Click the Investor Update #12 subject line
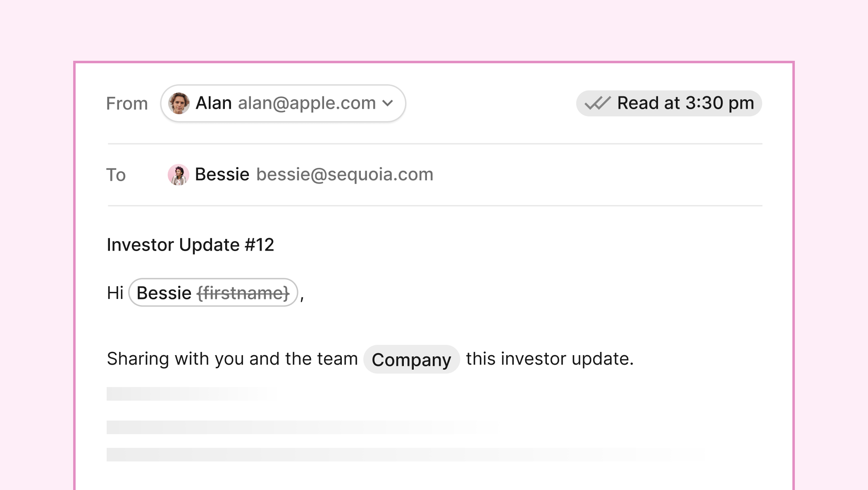868x490 pixels. pyautogui.click(x=190, y=245)
